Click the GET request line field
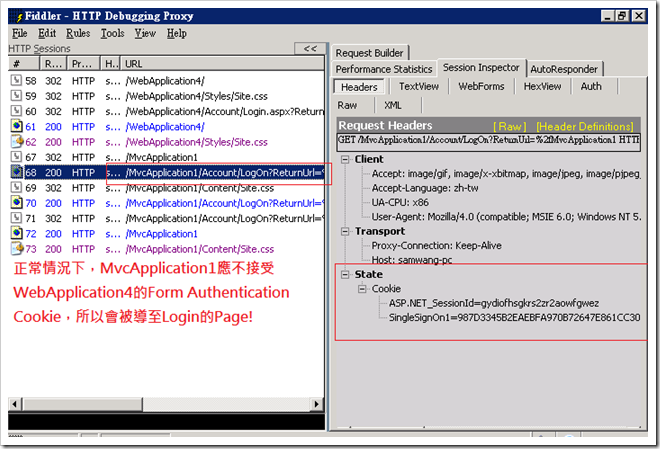The width and height of the screenshot is (660, 449). click(488, 142)
